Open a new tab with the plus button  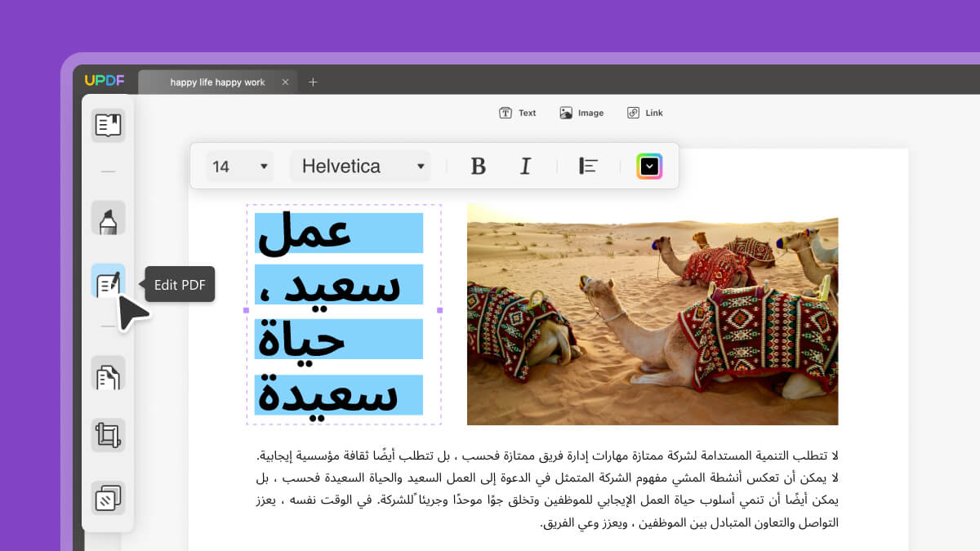point(313,82)
